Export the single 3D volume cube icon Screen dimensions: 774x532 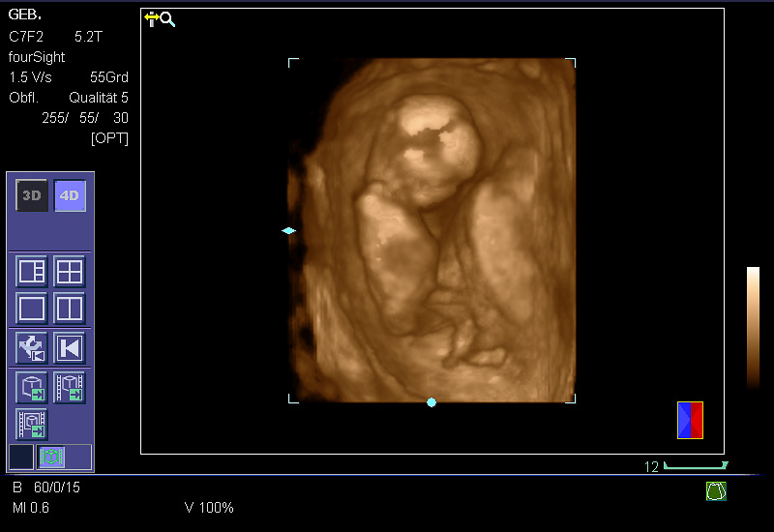click(x=32, y=388)
